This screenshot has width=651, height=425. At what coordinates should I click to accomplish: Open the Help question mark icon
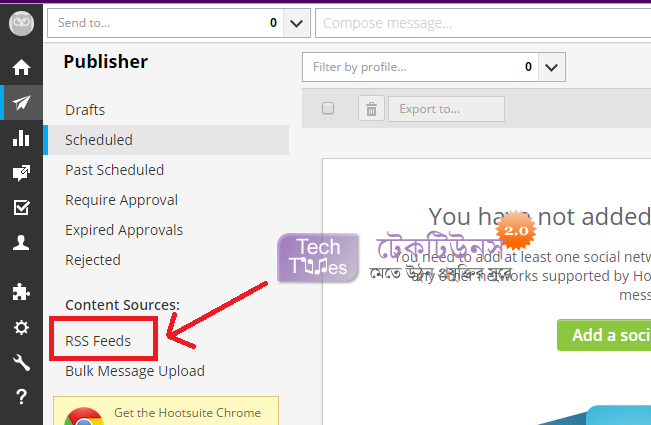(21, 397)
